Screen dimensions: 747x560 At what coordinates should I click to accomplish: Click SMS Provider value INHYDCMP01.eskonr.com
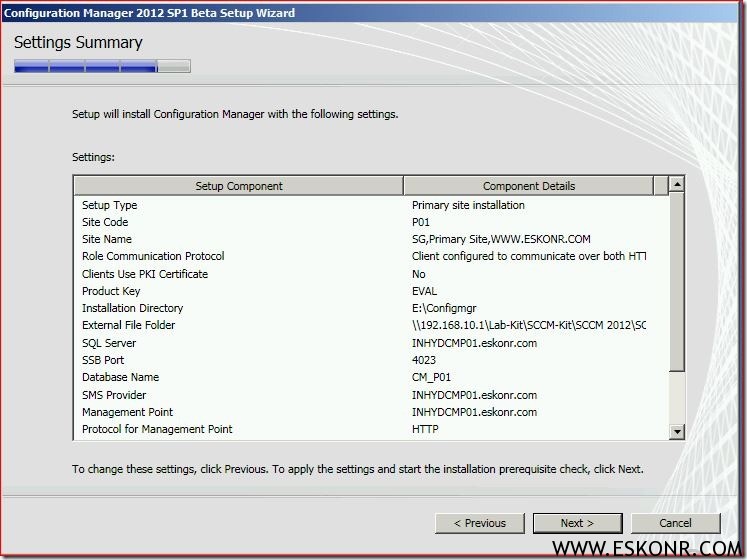click(474, 395)
